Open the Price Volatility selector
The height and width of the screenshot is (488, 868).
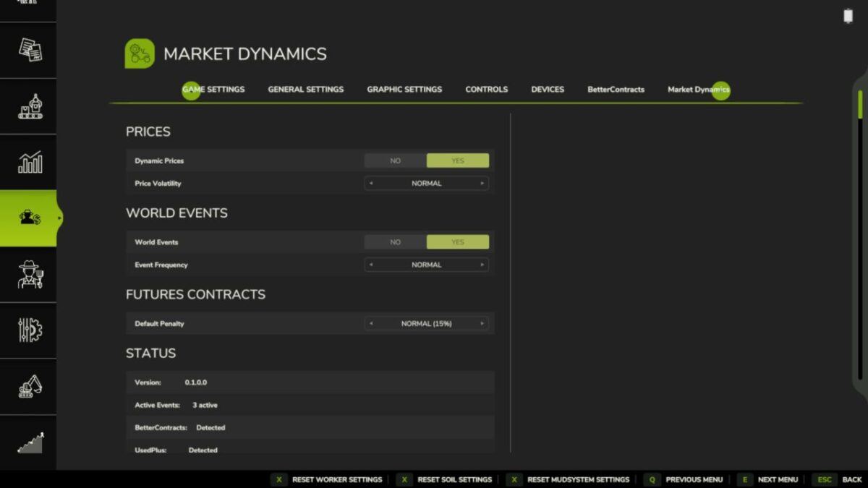pyautogui.click(x=427, y=183)
